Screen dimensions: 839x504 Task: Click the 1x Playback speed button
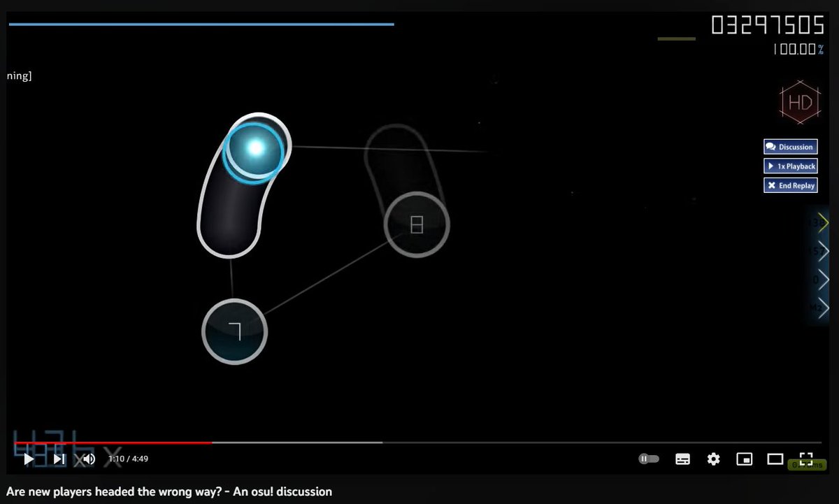tap(791, 166)
